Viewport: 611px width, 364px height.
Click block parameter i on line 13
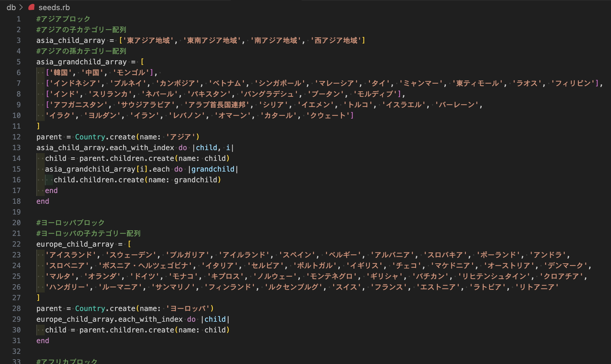pos(228,148)
